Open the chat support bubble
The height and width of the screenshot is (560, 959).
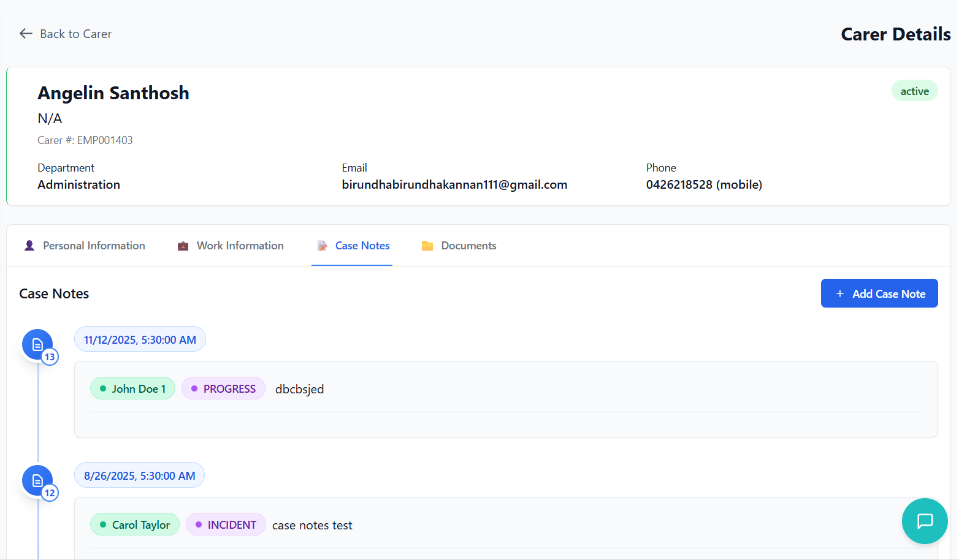click(x=924, y=521)
